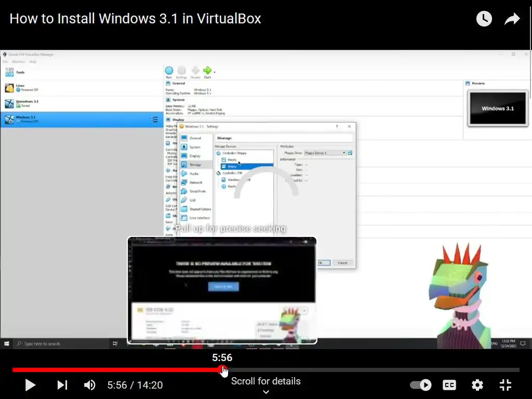Select USB in the Settings dialog sidebar
The height and width of the screenshot is (399, 532).
195,200
